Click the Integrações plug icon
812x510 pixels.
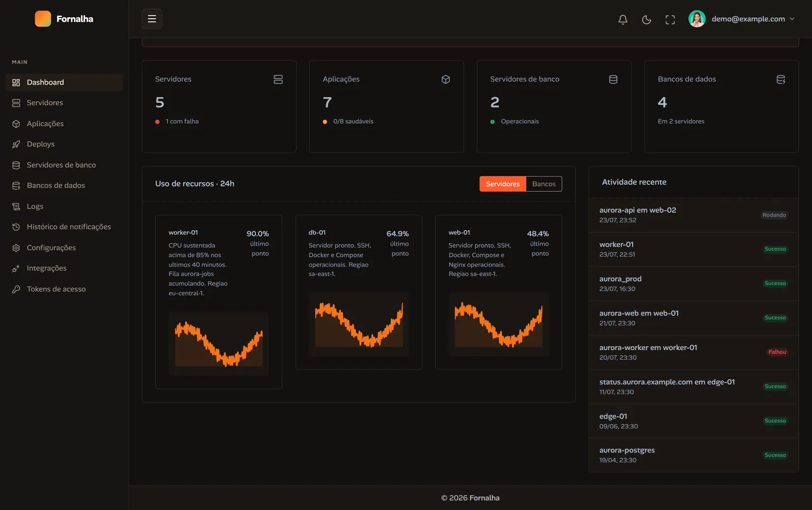tap(16, 268)
